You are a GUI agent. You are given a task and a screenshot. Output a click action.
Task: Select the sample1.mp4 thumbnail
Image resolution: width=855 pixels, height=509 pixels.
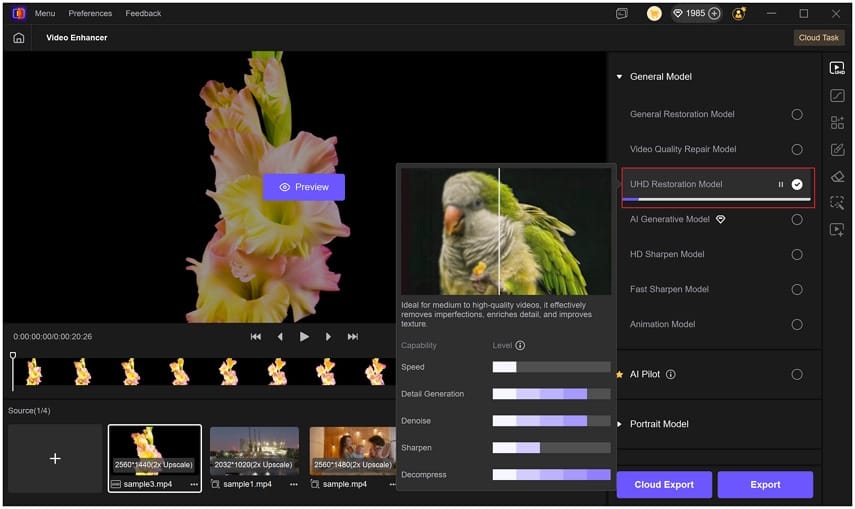[254, 452]
